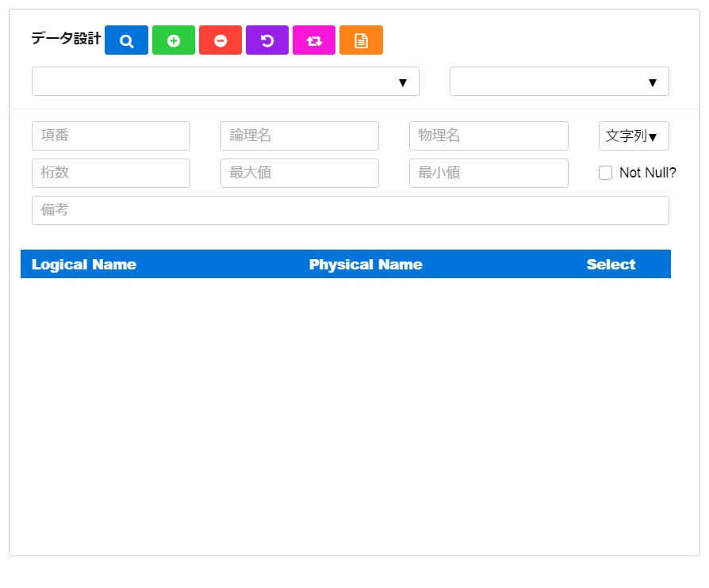Focus the 最小値 input field

(x=489, y=173)
